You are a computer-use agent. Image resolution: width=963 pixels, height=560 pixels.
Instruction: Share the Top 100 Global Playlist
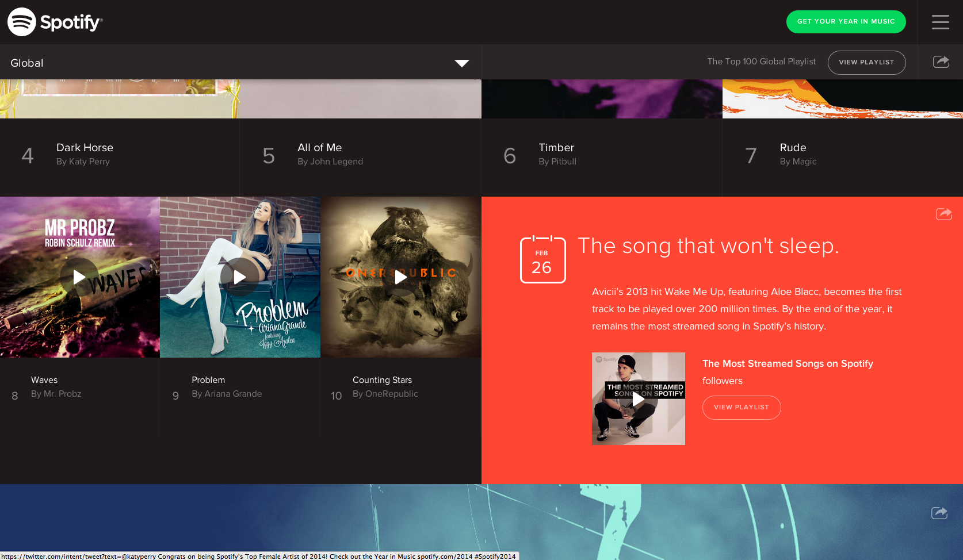[x=941, y=62]
